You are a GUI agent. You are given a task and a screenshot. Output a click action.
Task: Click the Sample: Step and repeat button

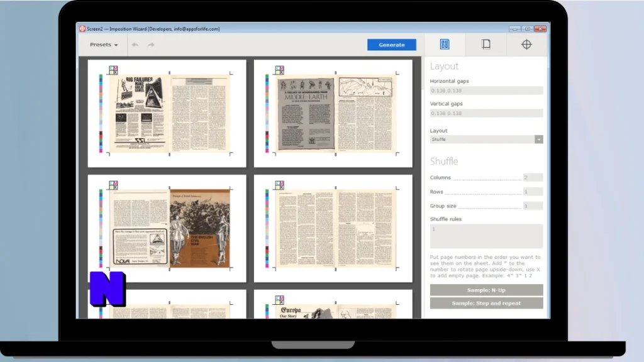tap(486, 304)
